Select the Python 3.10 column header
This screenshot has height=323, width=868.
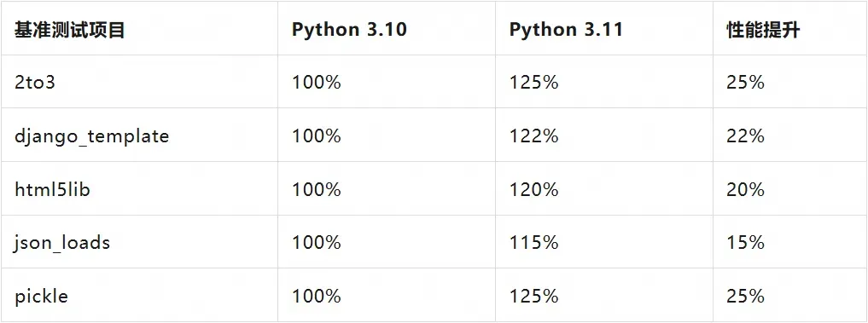pos(349,30)
